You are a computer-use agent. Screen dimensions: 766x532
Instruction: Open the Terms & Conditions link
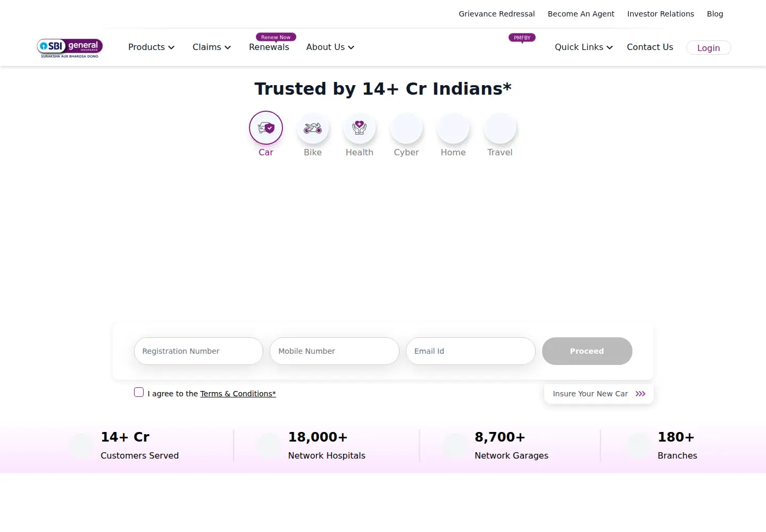point(238,394)
